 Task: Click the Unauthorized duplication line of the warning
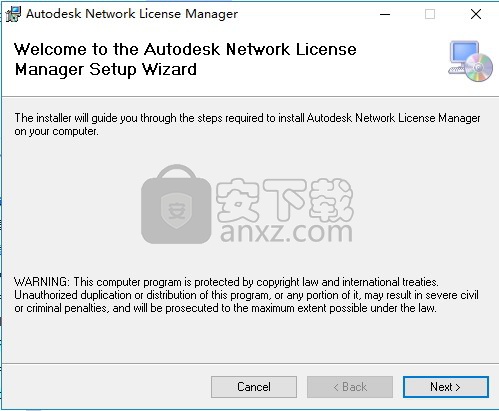pyautogui.click(x=246, y=295)
